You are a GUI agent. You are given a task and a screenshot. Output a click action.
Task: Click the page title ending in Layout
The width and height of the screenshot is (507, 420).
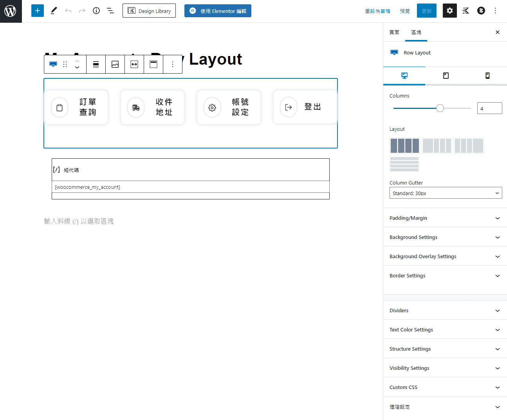(143, 59)
